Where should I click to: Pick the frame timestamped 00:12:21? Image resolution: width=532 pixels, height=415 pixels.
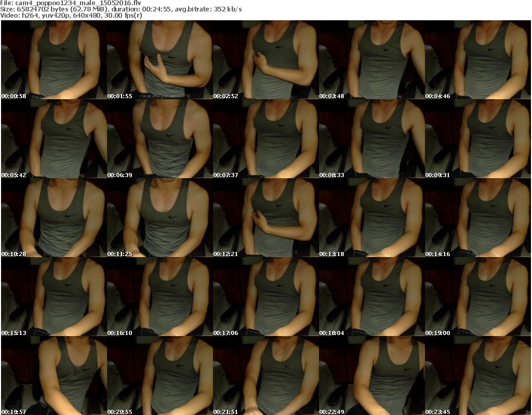click(265, 218)
